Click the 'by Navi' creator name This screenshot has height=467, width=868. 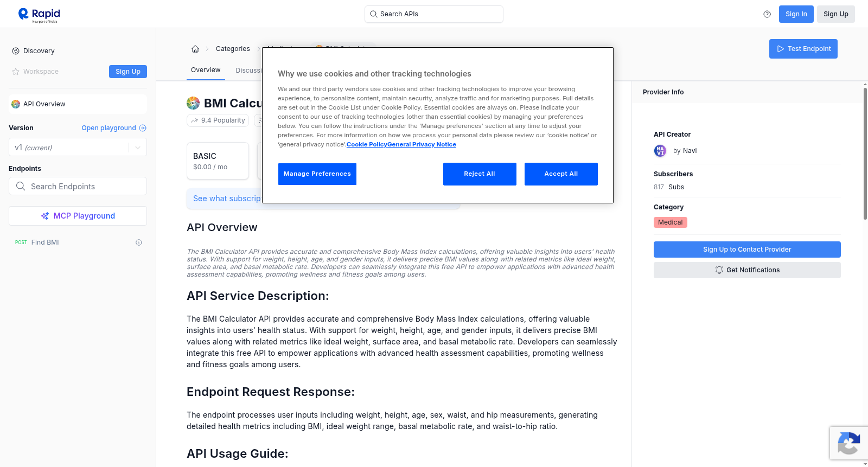(x=685, y=151)
